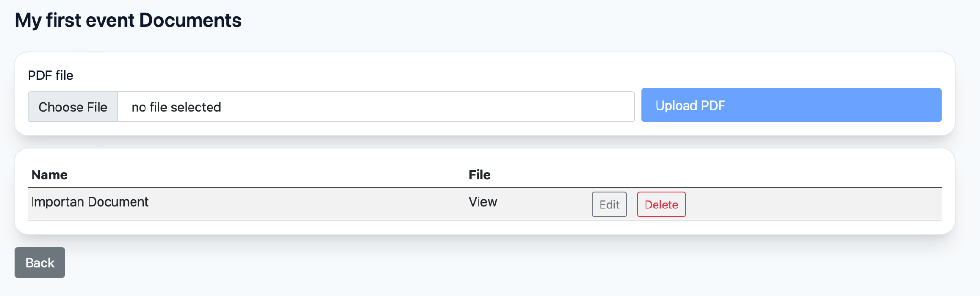Click the gray Back button at the bottom
The width and height of the screenshot is (980, 296).
point(40,263)
